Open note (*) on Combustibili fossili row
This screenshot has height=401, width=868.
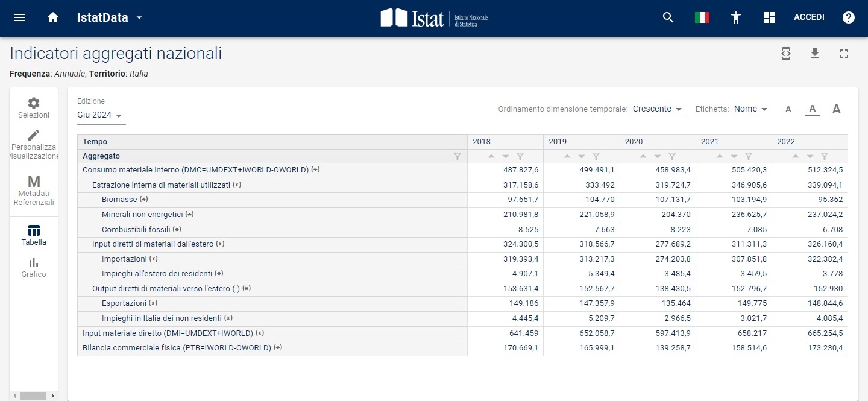[177, 230]
